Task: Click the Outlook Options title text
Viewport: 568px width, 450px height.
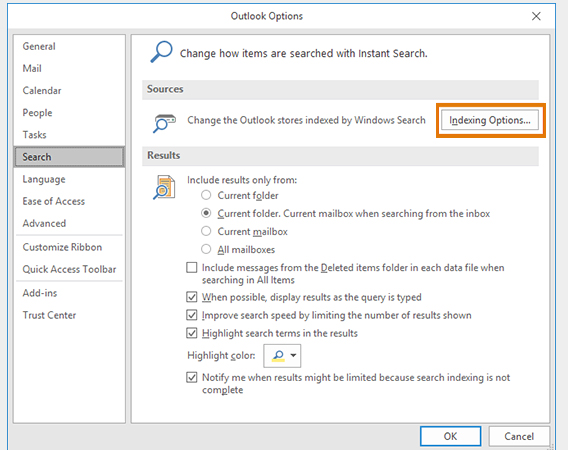Action: click(x=267, y=16)
